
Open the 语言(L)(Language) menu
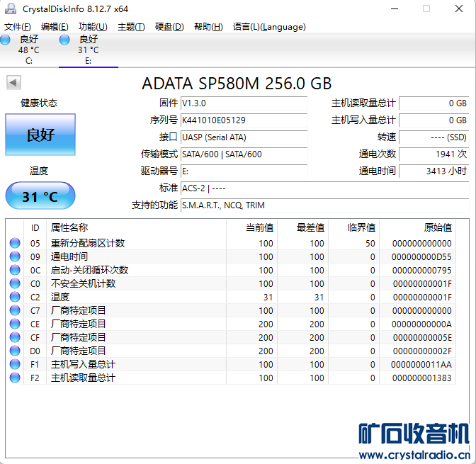(x=269, y=27)
